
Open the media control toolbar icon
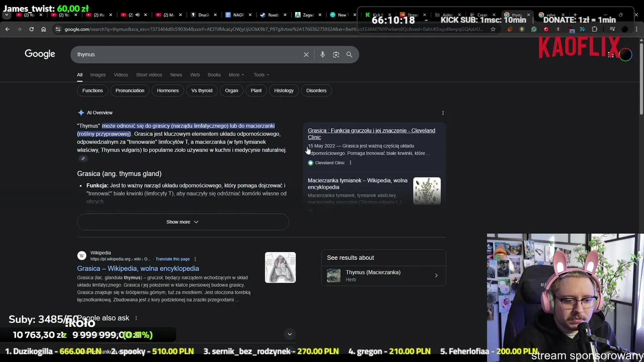(612, 29)
